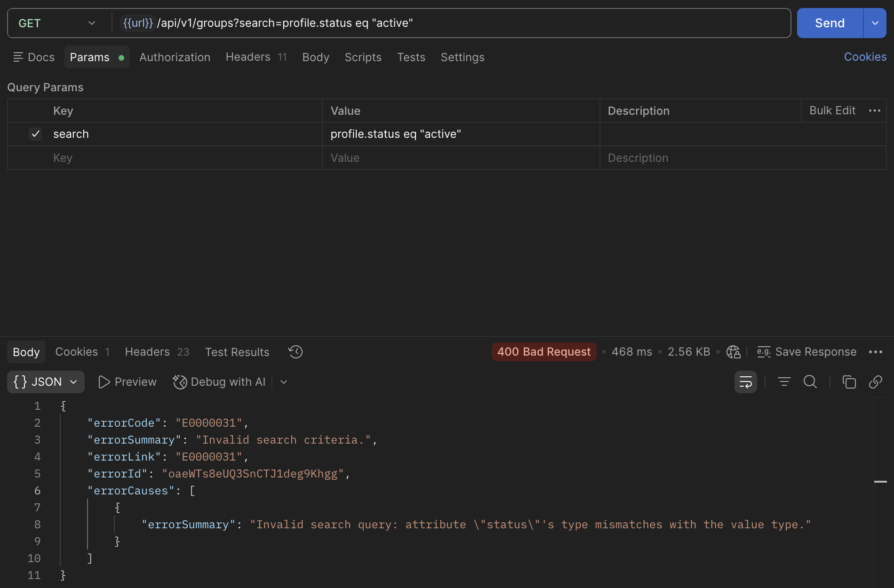Open the GET method dropdown
894x588 pixels.
point(57,23)
